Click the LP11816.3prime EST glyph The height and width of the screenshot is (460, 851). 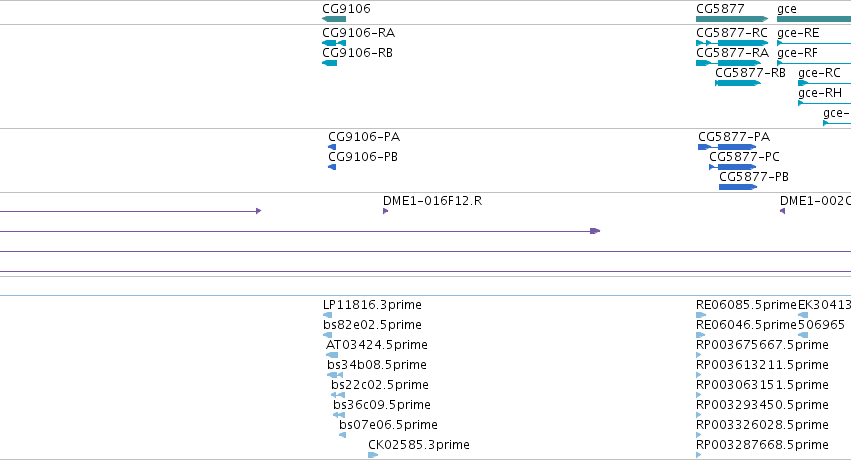[327, 315]
